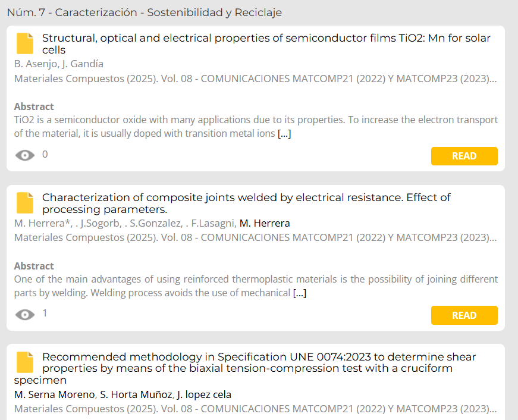Open the READ button for welded joints paper
This screenshot has width=518, height=420.
pos(464,315)
